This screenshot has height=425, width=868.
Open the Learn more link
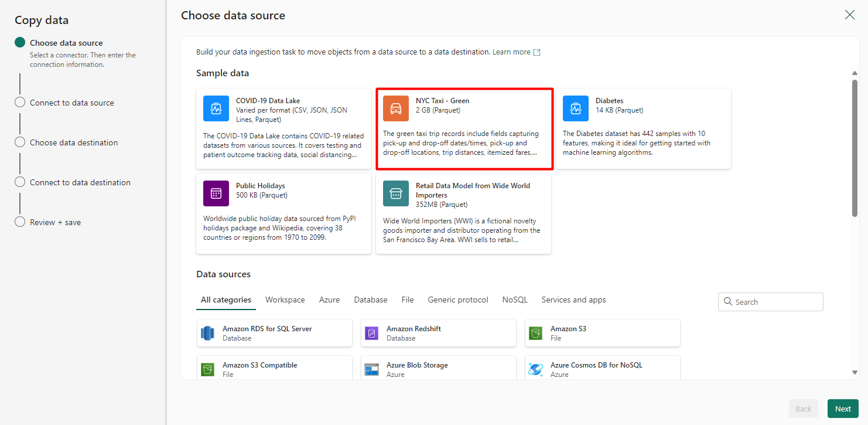[511, 52]
